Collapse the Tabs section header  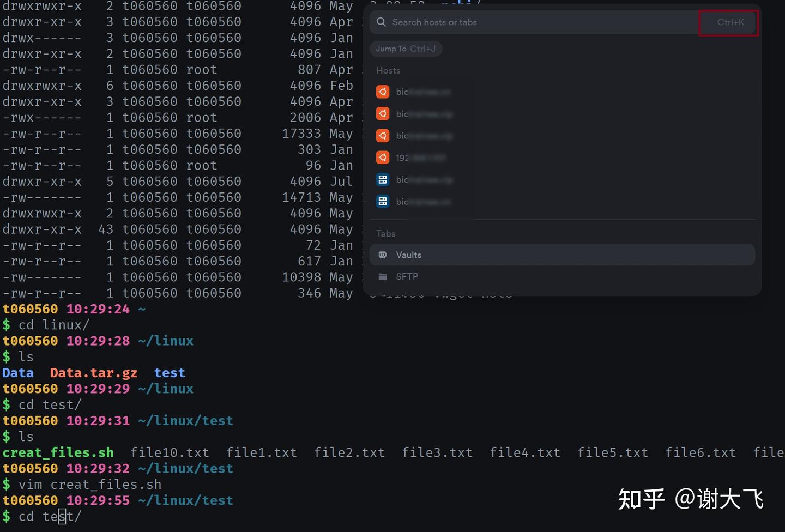[x=386, y=233]
